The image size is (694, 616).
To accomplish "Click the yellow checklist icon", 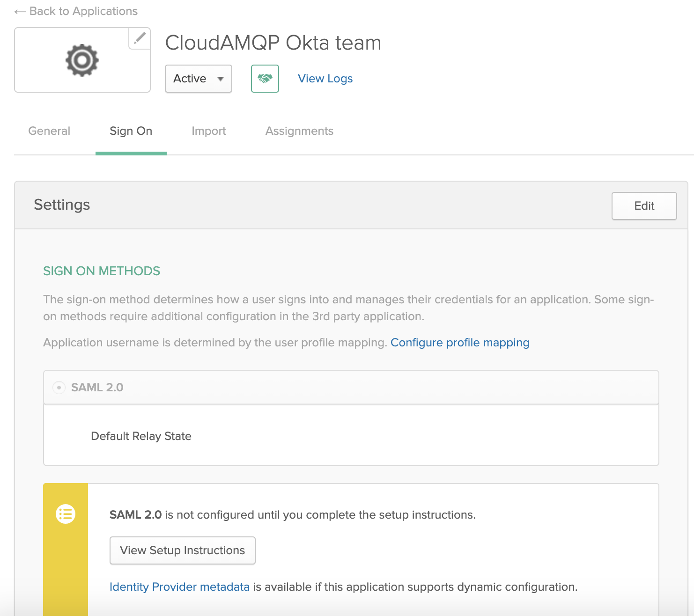I will click(66, 514).
